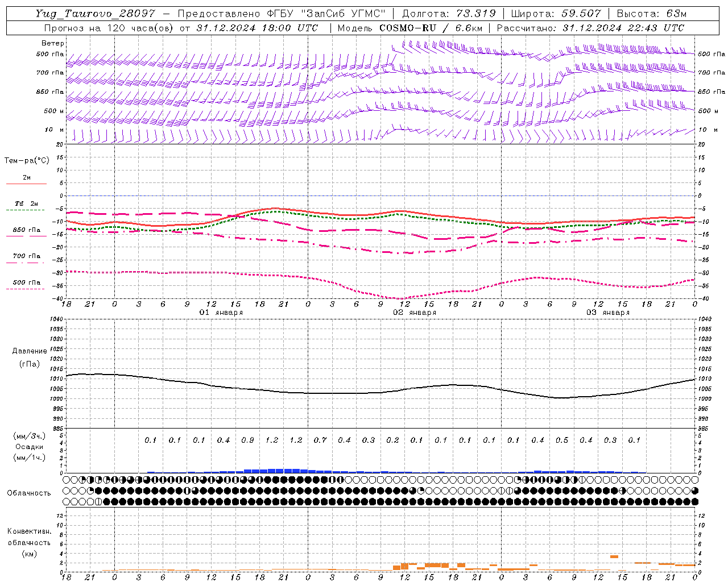Click the dotted pink line sample under 500 гПа legend

point(25,289)
